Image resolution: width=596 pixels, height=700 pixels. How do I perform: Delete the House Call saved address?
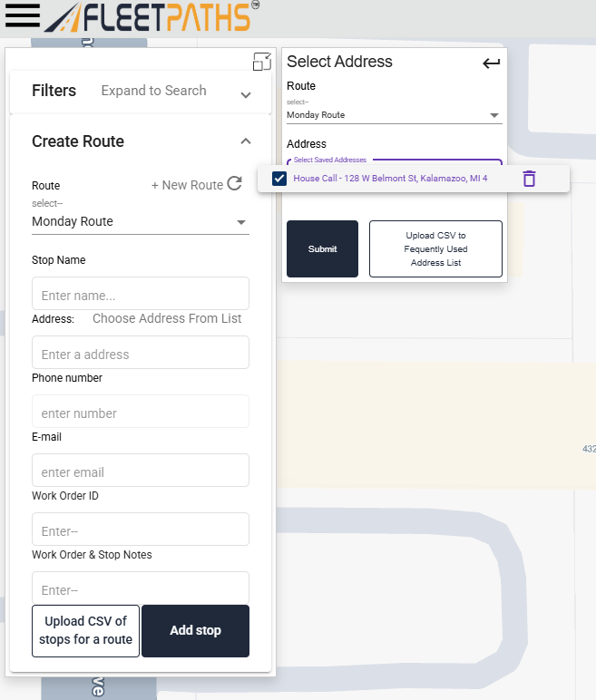[529, 179]
